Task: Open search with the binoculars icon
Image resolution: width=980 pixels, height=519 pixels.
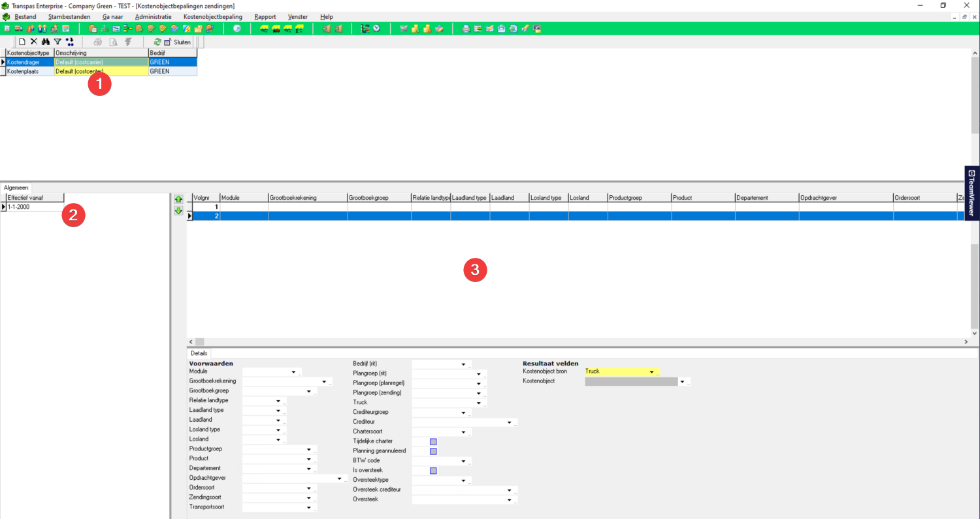Action: coord(46,42)
